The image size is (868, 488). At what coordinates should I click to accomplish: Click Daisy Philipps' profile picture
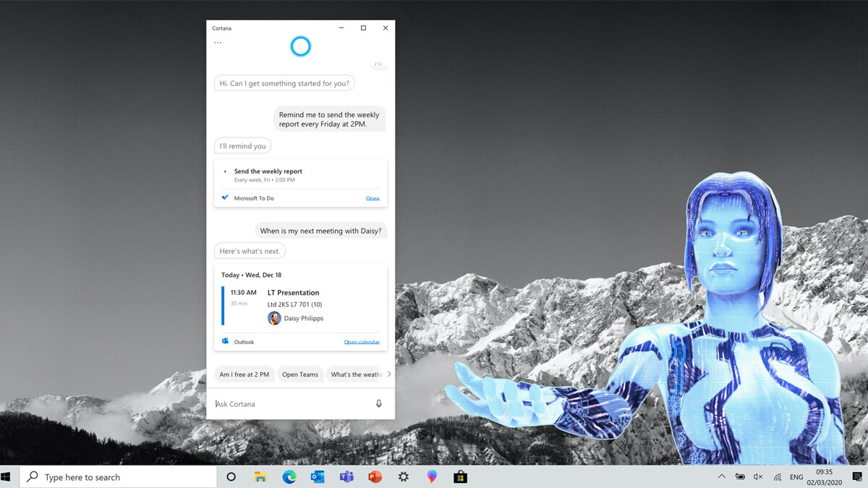(x=274, y=318)
